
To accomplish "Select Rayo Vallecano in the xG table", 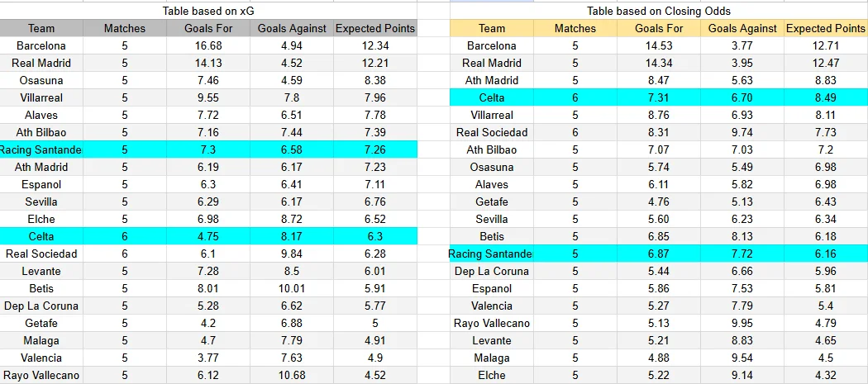I will pos(41,375).
